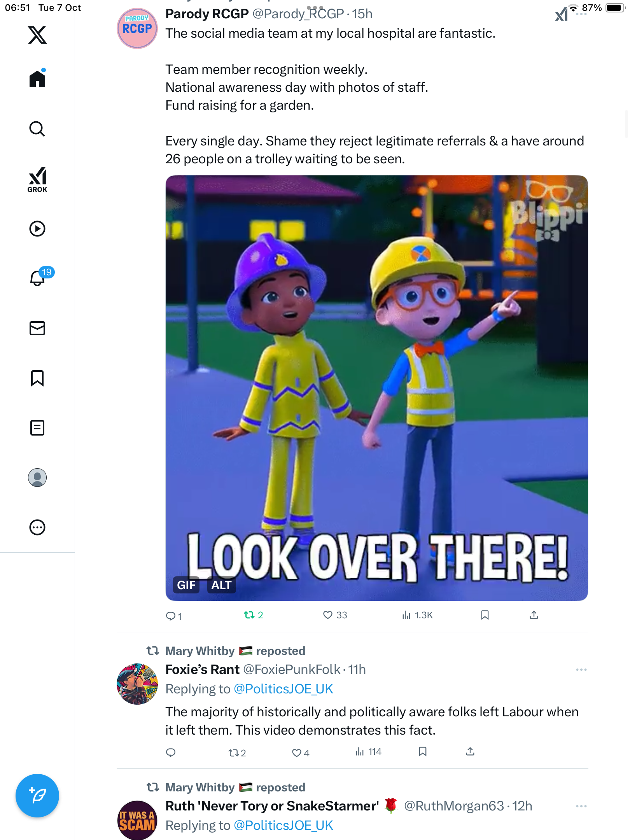
Task: Expand the sidebar More circle menu
Action: [x=37, y=527]
